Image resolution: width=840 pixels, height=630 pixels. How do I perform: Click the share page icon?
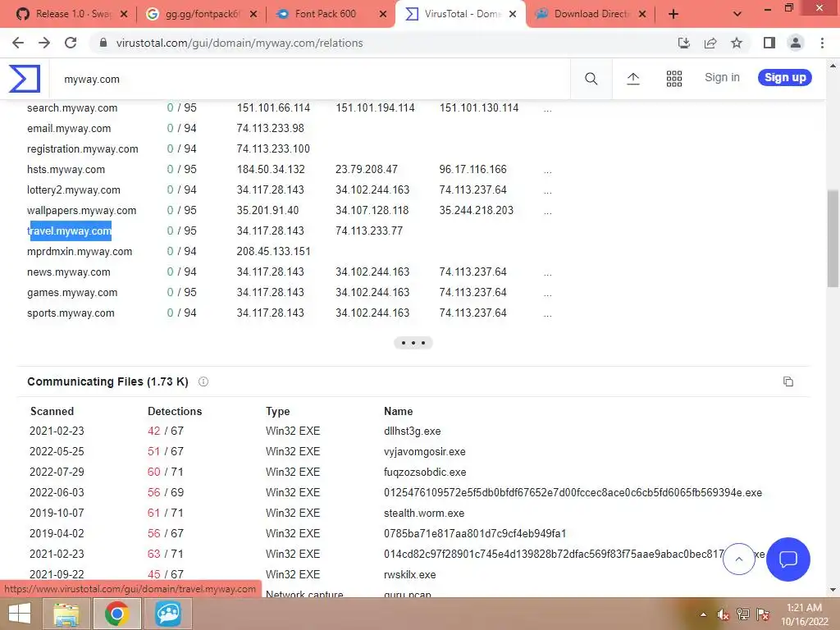[710, 43]
